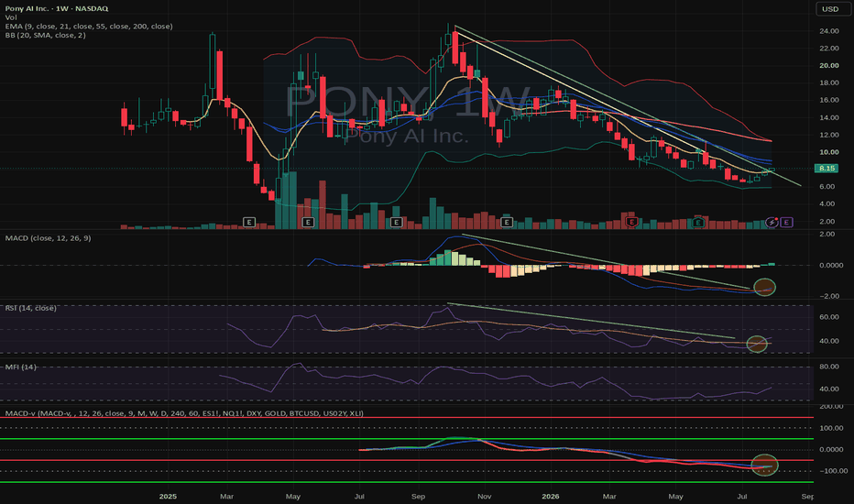
Task: Select the EMA (9, 21, 55, 200) indicator legend
Action: [x=89, y=27]
